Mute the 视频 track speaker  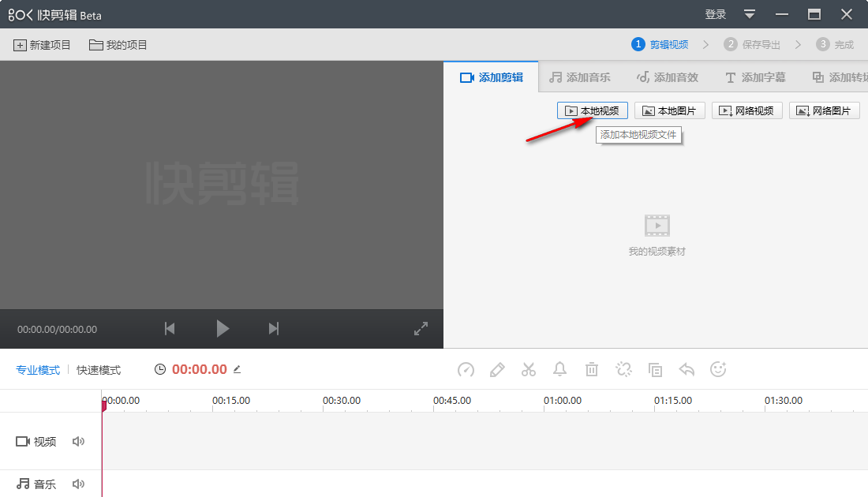[x=78, y=441]
